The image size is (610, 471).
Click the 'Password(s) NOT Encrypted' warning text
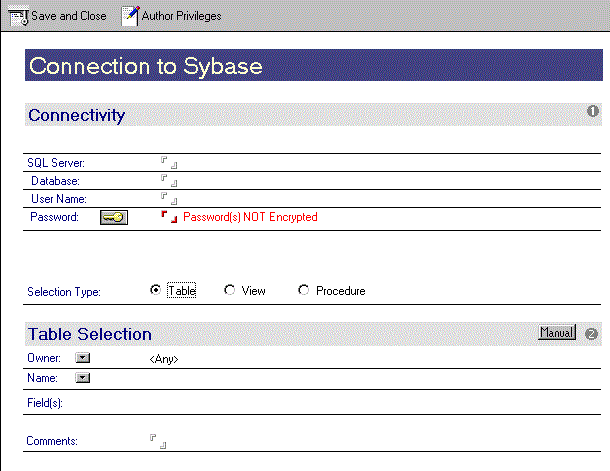pyautogui.click(x=250, y=217)
